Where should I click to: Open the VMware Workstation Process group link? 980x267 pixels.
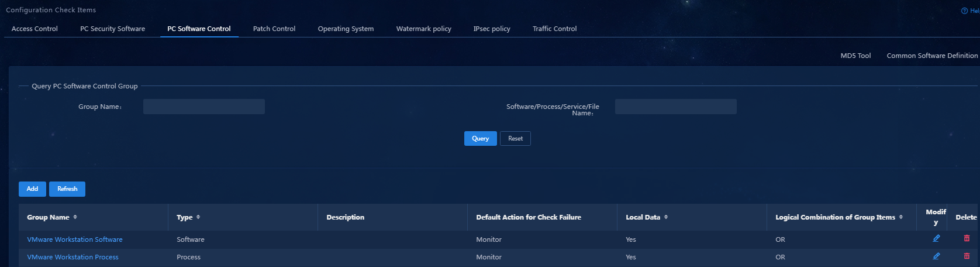pyautogui.click(x=73, y=257)
